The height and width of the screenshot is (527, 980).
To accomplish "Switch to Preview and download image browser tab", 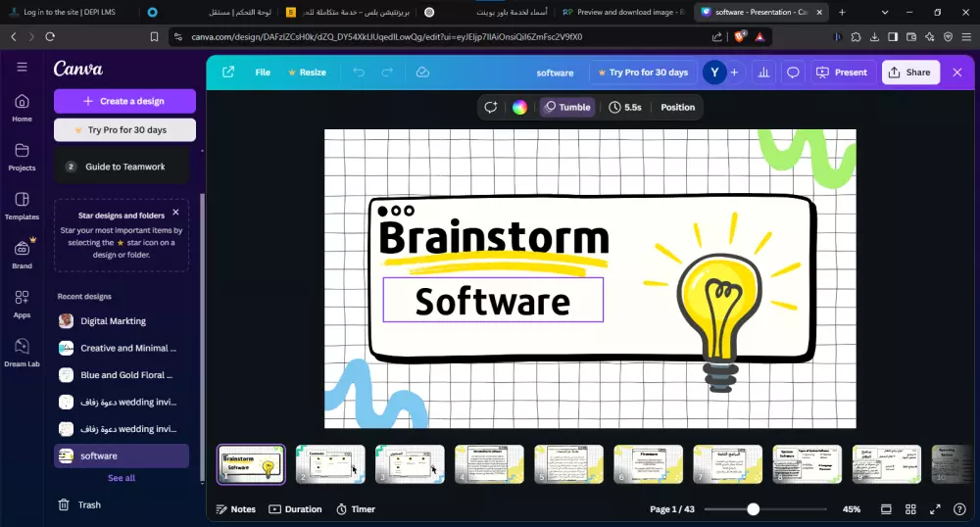I will point(623,12).
